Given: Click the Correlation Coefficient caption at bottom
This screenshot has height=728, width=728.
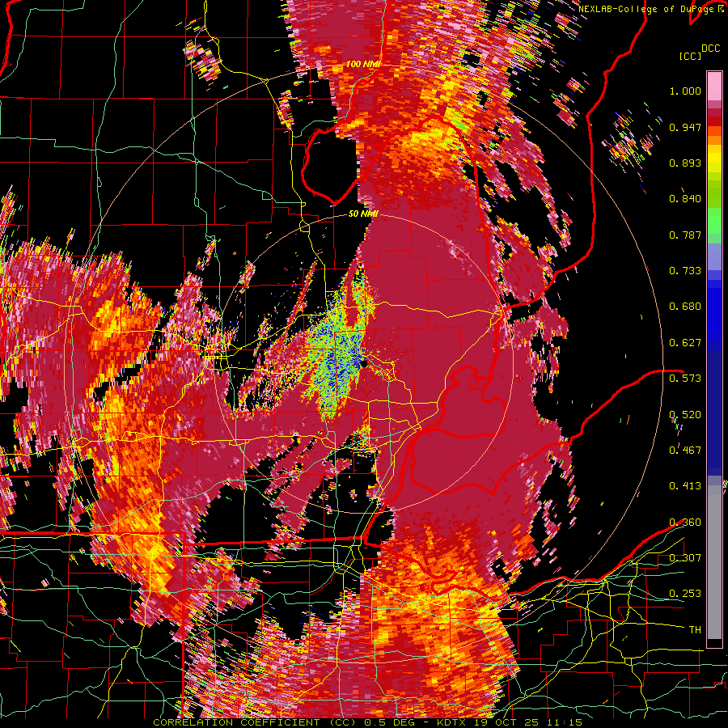Looking at the screenshot, I should coord(367,722).
